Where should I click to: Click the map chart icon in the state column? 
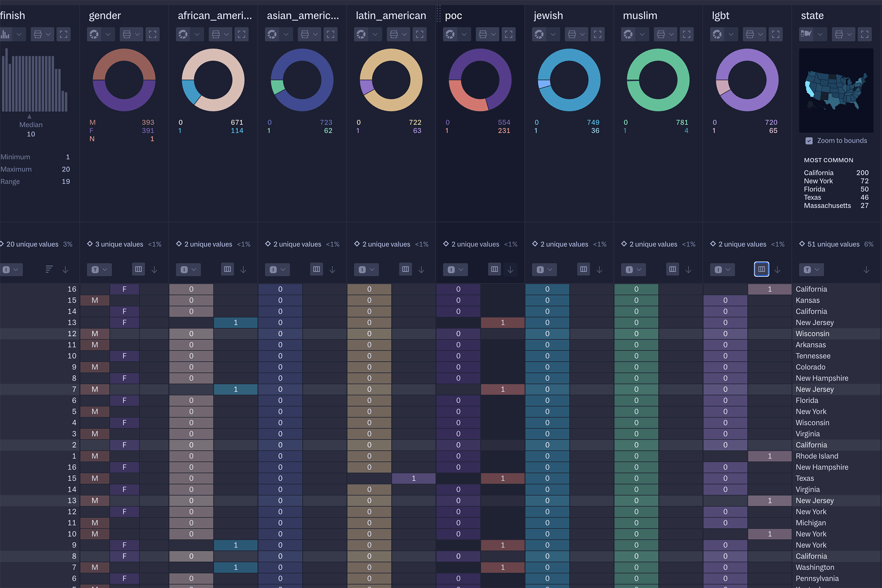(x=806, y=35)
